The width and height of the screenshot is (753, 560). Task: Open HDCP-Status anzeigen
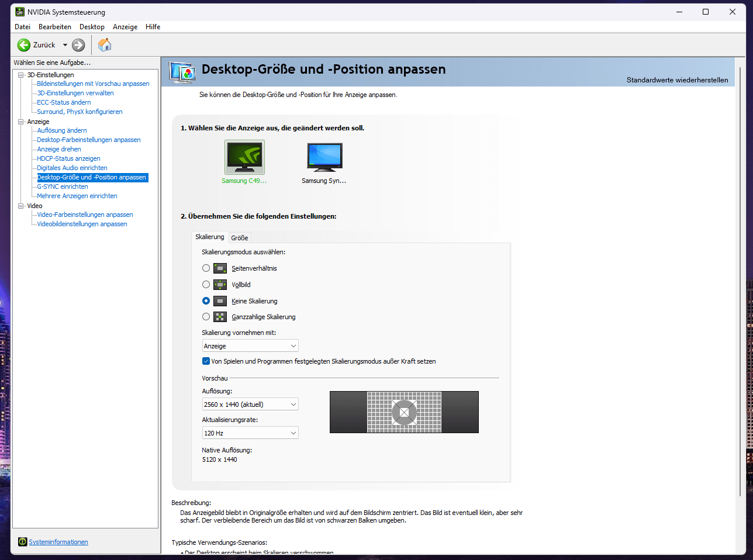[69, 158]
